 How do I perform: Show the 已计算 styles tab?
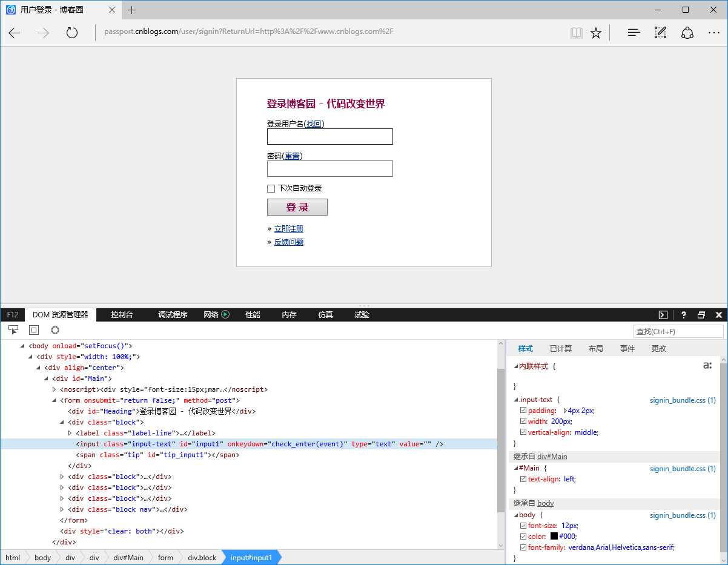(x=561, y=348)
